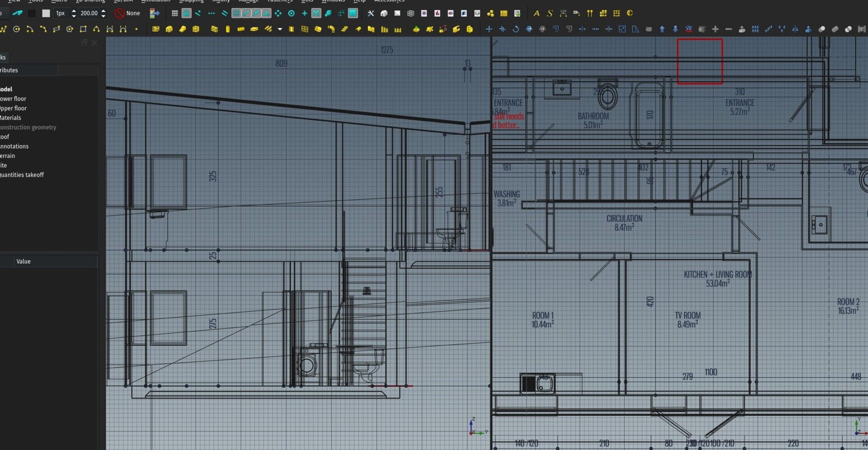
Task: Toggle the parallel snap option
Action: point(224,13)
